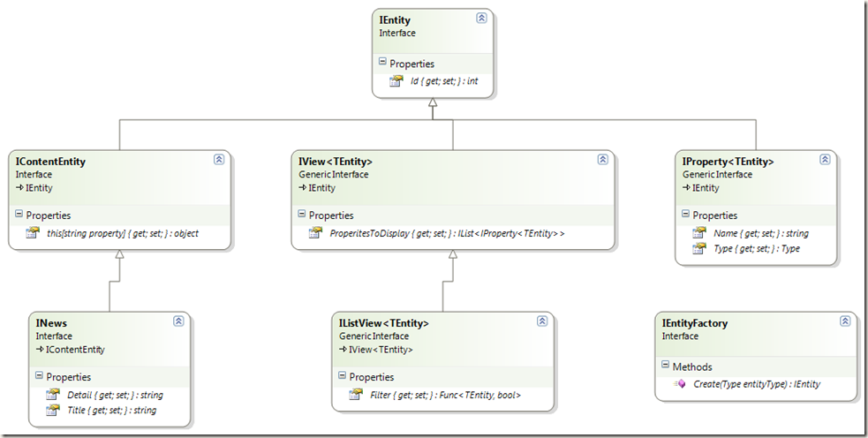The image size is (868, 438).
Task: Select the IContentEntity interface title
Action: (50, 162)
